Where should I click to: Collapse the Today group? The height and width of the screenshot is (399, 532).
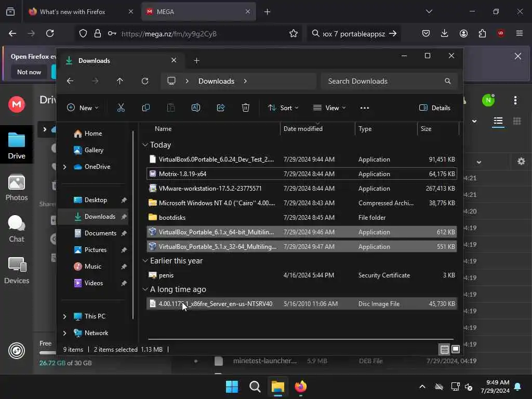click(145, 145)
